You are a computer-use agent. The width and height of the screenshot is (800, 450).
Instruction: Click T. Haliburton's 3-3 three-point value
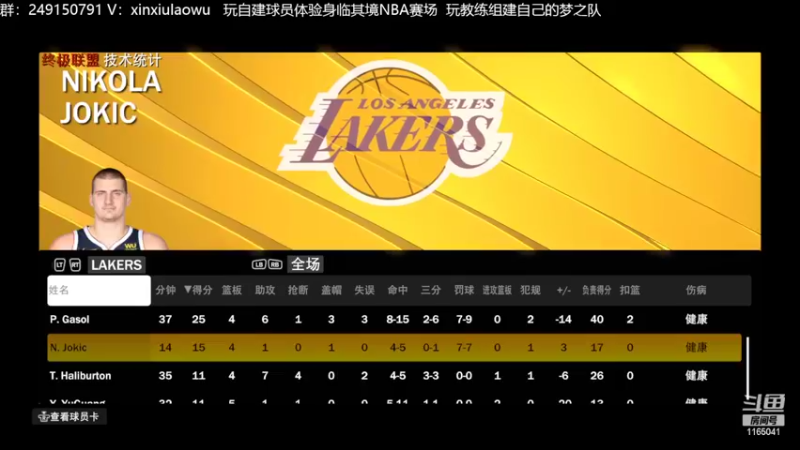431,376
